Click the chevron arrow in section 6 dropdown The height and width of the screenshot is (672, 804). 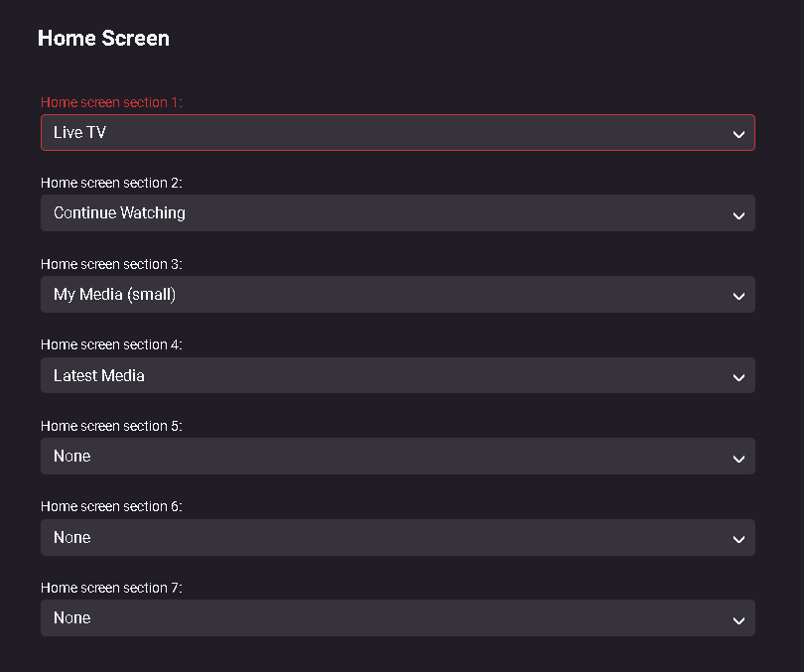point(737,539)
